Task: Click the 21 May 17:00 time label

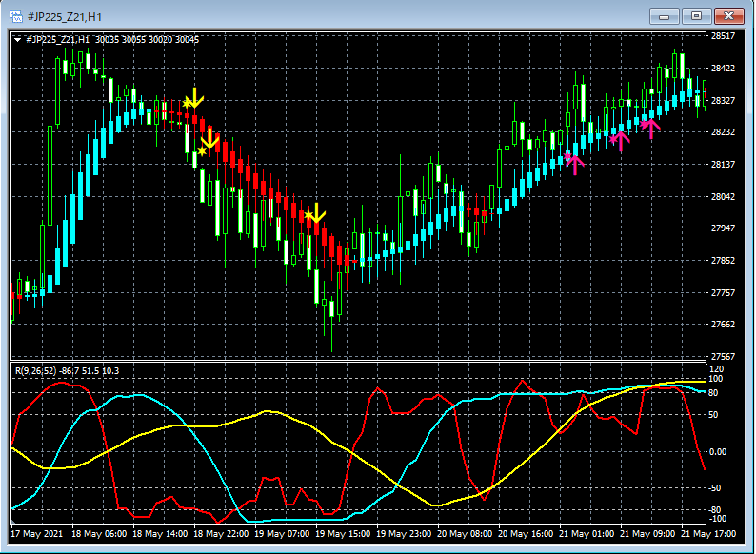Action: 708,534
